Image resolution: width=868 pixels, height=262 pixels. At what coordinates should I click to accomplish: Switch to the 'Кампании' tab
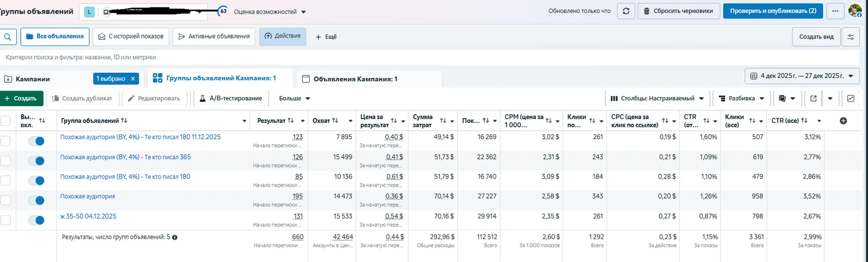click(33, 79)
